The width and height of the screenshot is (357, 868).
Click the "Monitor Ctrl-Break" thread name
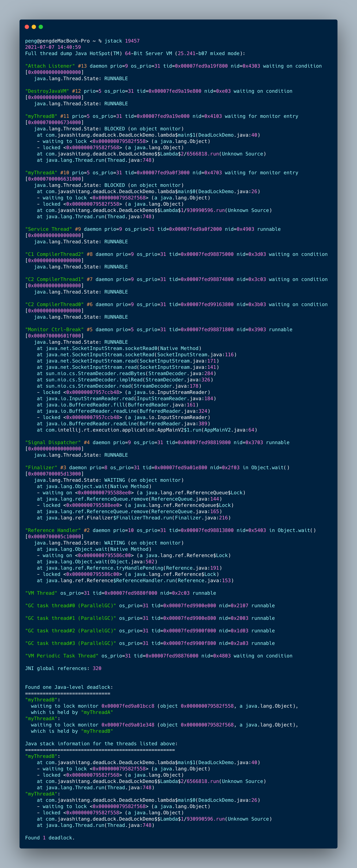(x=54, y=330)
